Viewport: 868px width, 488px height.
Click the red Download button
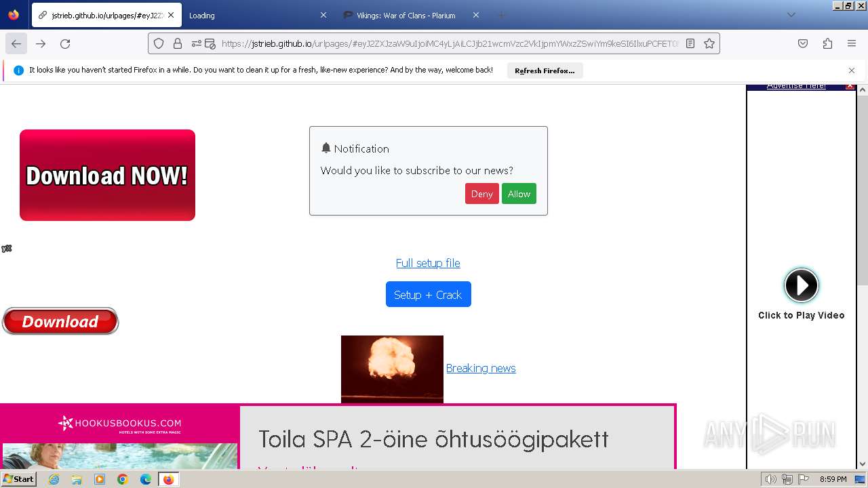tap(60, 321)
